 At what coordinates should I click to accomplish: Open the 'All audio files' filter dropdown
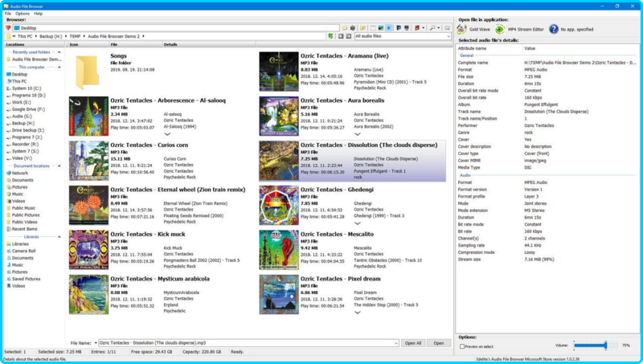tap(448, 36)
